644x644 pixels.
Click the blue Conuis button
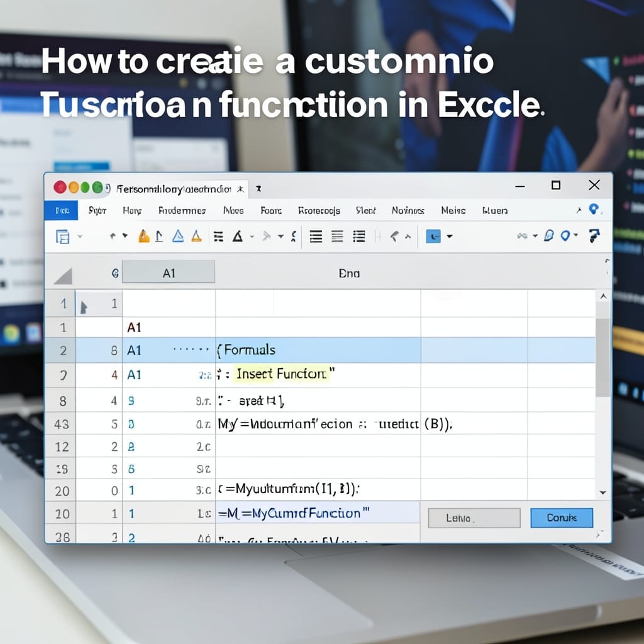click(562, 518)
